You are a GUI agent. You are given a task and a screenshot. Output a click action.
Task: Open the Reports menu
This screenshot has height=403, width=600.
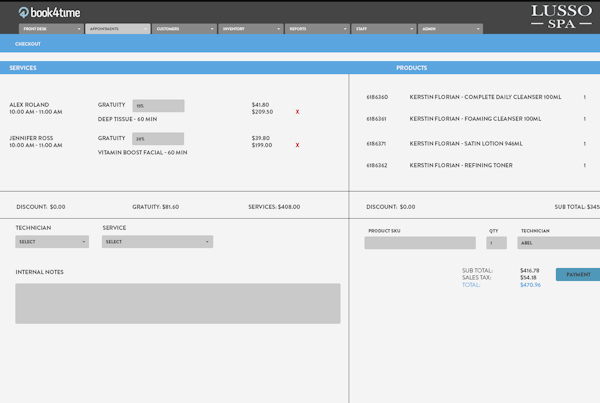[x=316, y=29]
